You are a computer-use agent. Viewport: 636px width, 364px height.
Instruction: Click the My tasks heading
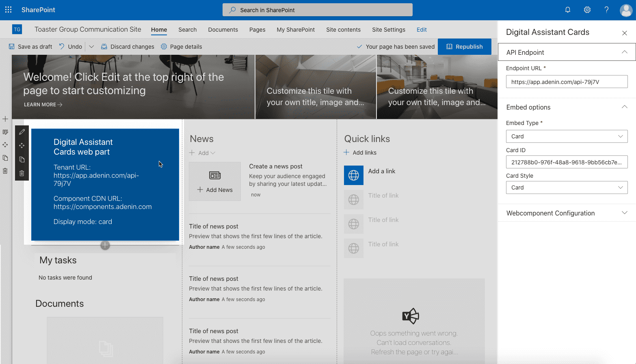58,260
